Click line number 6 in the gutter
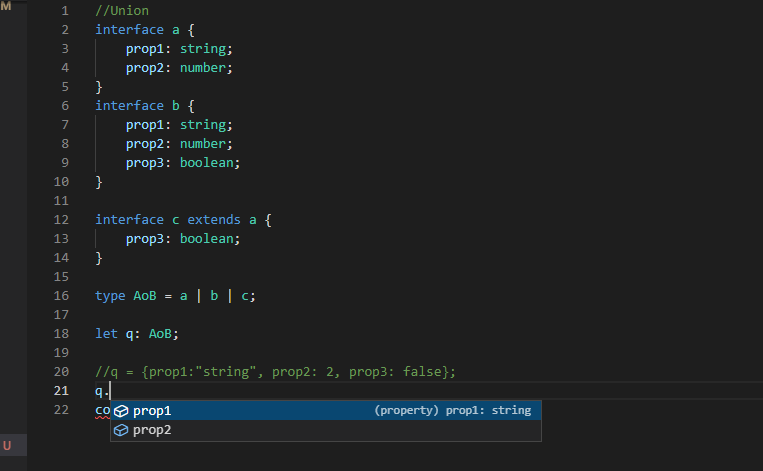 [65, 105]
